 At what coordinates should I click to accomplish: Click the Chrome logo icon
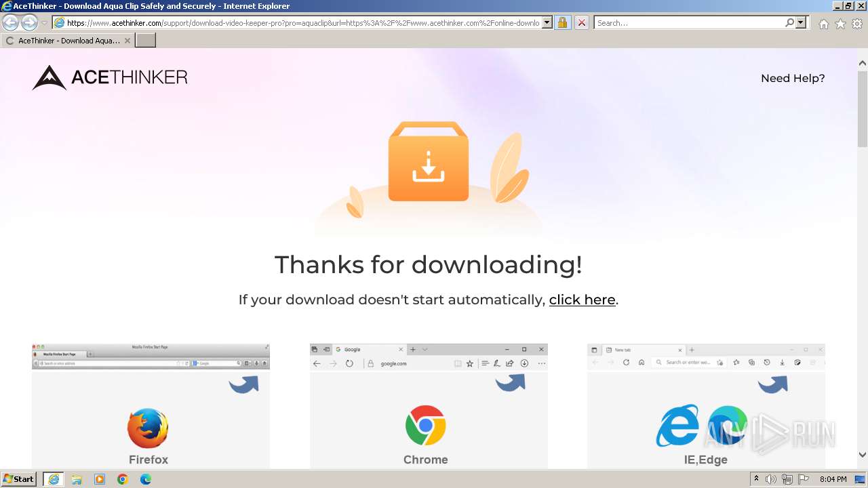(x=426, y=426)
